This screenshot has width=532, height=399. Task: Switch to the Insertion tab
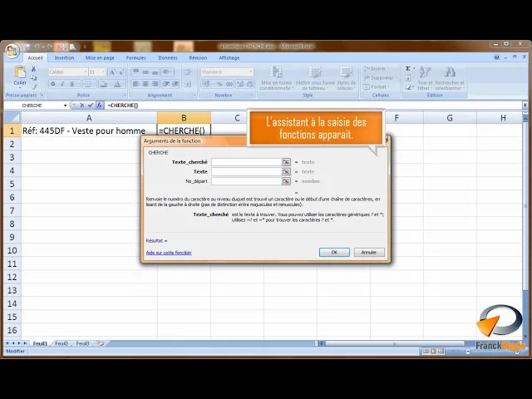click(x=64, y=58)
